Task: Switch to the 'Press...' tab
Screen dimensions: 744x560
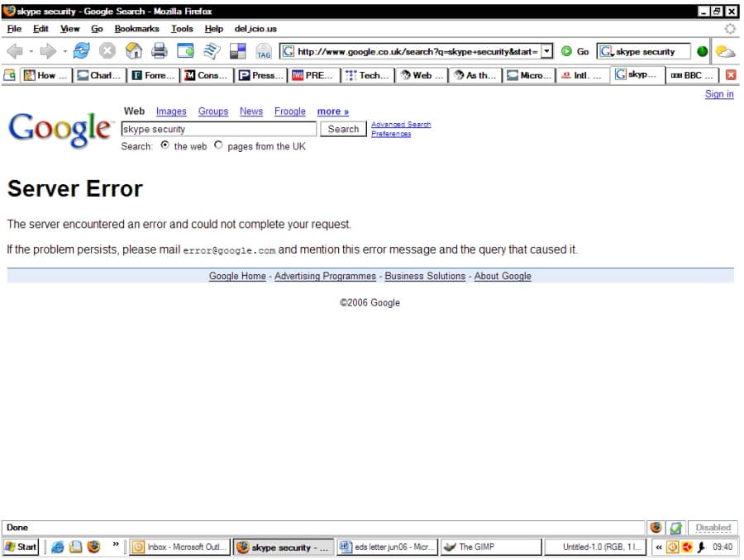Action: (260, 75)
